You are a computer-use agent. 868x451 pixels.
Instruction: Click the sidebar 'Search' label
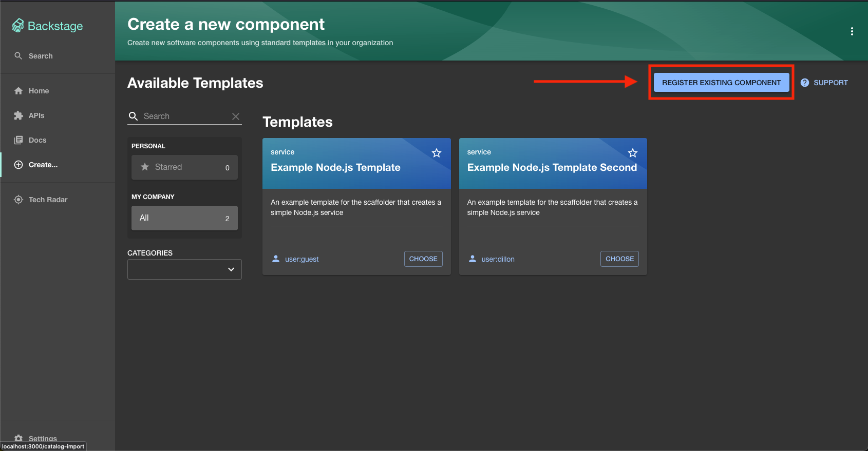click(41, 56)
